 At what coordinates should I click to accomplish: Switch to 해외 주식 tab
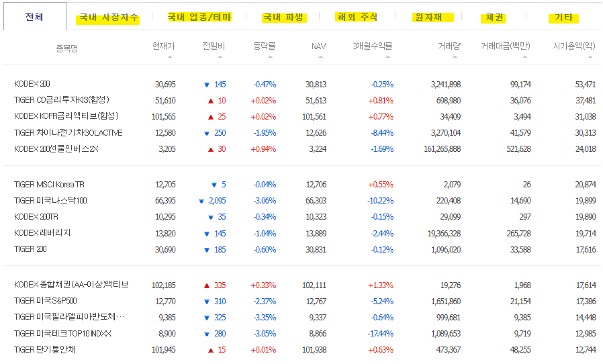[357, 17]
